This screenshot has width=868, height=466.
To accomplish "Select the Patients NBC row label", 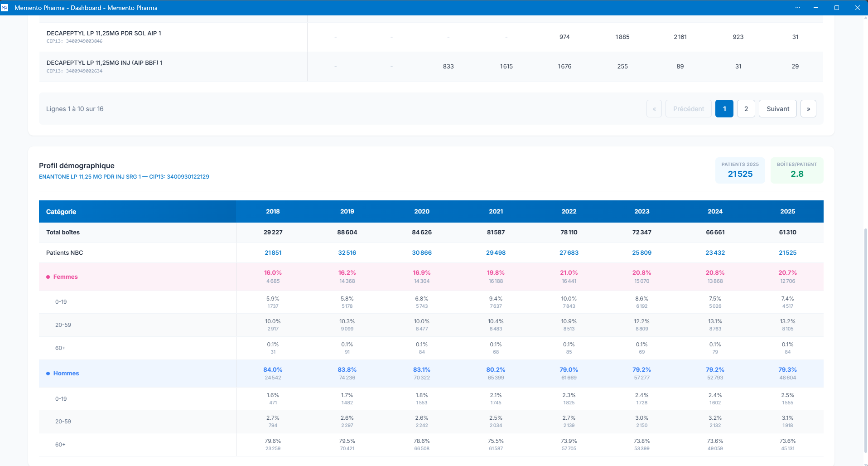I will tap(65, 253).
